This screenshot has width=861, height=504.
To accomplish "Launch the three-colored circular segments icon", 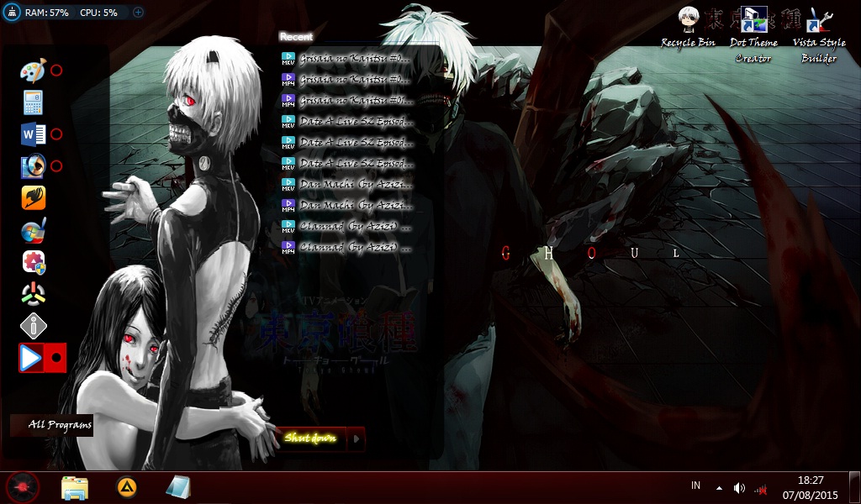I will [x=33, y=294].
